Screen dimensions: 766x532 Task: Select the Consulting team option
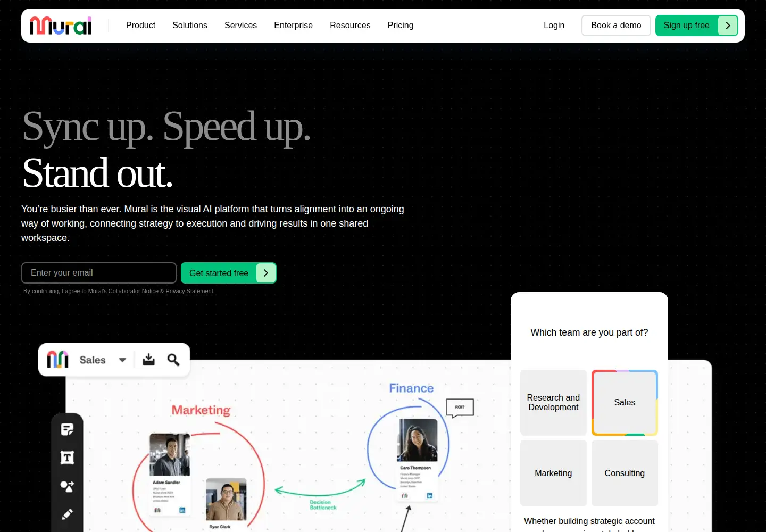(625, 473)
